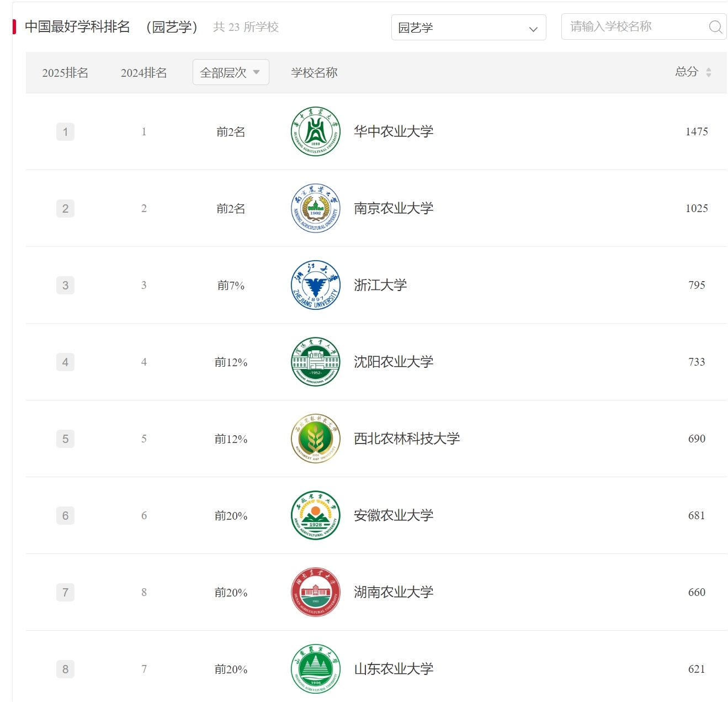This screenshot has width=728, height=702.
Task: Open the 园艺学 subject dropdown
Action: (x=468, y=28)
